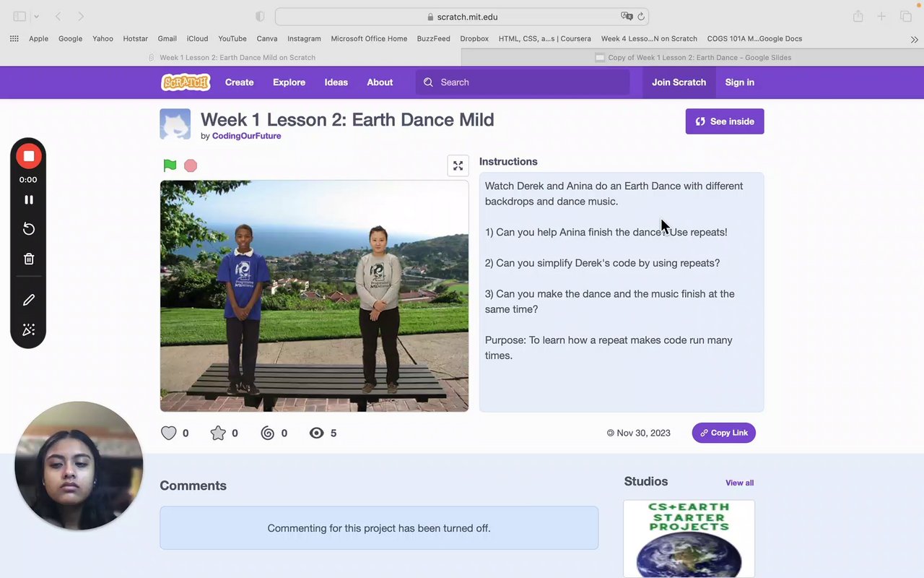924x578 pixels.
Task: Click Join Scratch
Action: pos(679,82)
